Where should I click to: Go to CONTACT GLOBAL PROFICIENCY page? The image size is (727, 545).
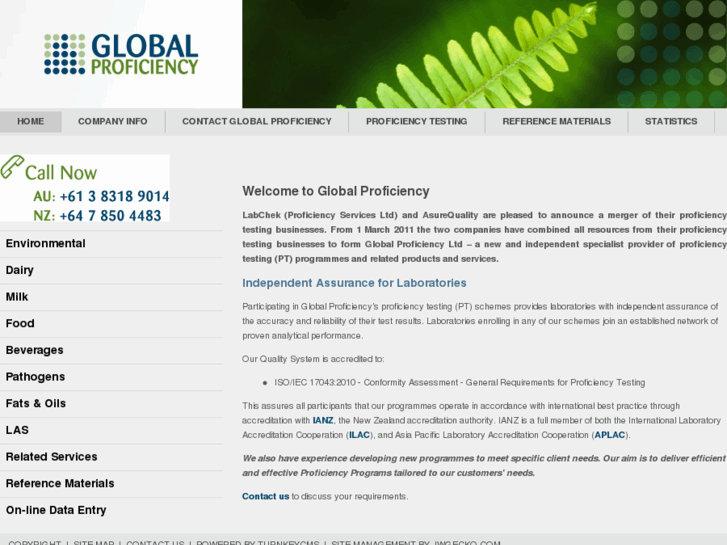257,122
